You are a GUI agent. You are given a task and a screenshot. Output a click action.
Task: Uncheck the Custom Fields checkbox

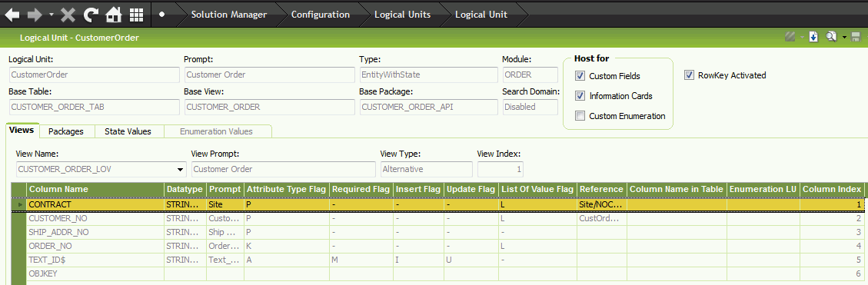tap(580, 76)
